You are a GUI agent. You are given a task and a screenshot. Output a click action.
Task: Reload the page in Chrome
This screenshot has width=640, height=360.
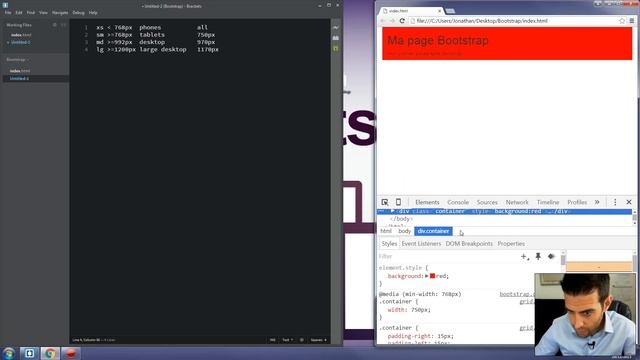point(402,21)
